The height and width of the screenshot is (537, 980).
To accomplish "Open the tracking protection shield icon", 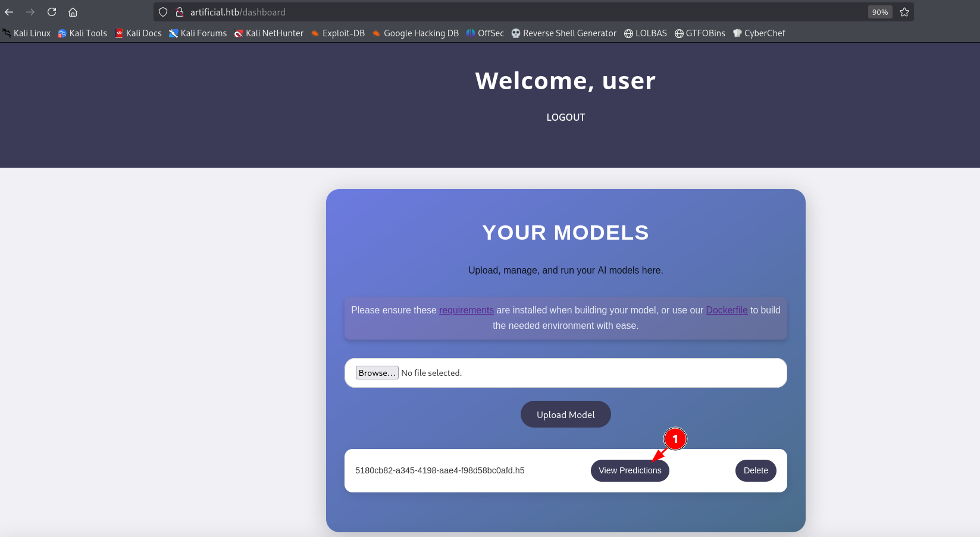I will point(163,12).
